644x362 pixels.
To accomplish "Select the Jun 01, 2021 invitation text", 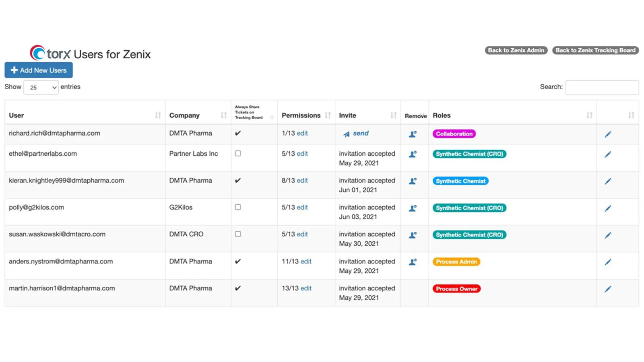I will tap(358, 190).
